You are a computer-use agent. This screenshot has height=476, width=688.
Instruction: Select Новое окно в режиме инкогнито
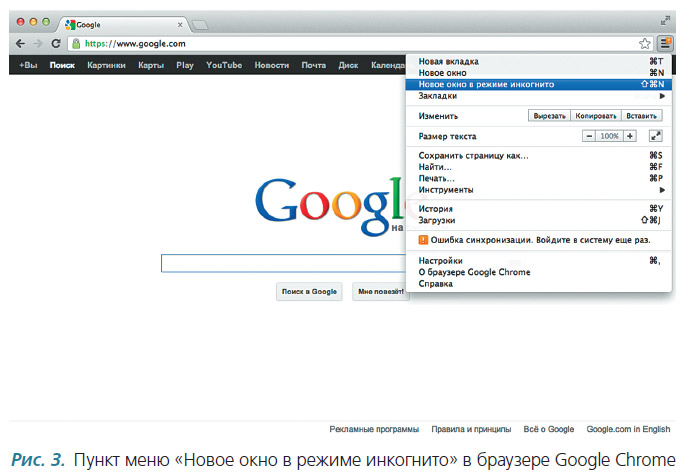click(x=538, y=84)
